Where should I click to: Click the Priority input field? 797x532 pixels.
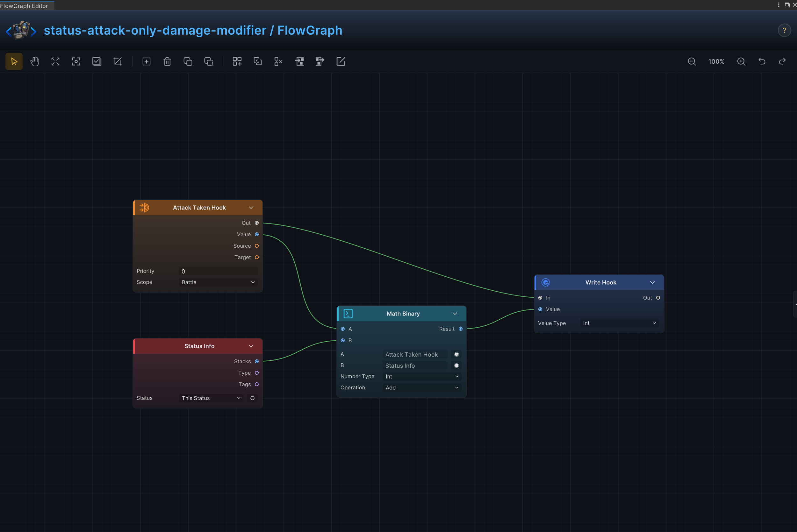click(x=218, y=271)
